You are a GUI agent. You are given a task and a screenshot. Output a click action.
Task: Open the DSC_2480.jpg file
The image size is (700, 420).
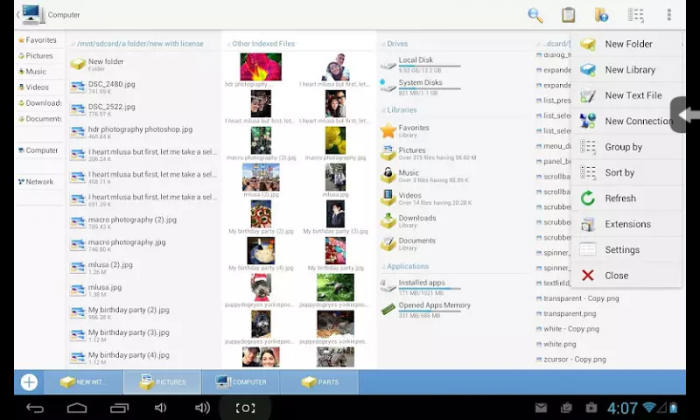pos(110,86)
